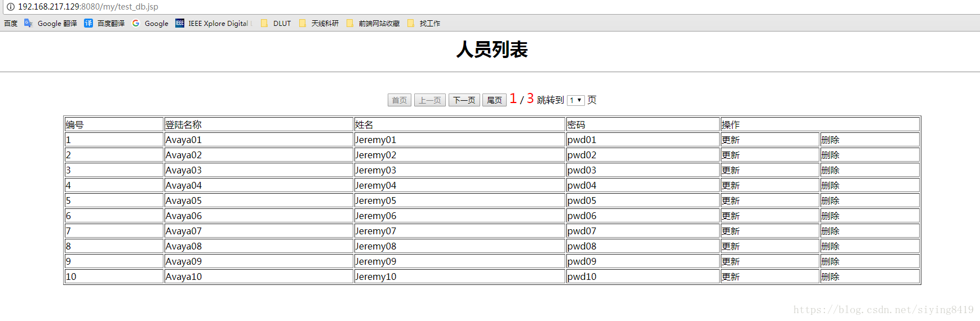This screenshot has width=980, height=321.
Task: Select the Avaya01 login name cell
Action: [x=259, y=140]
